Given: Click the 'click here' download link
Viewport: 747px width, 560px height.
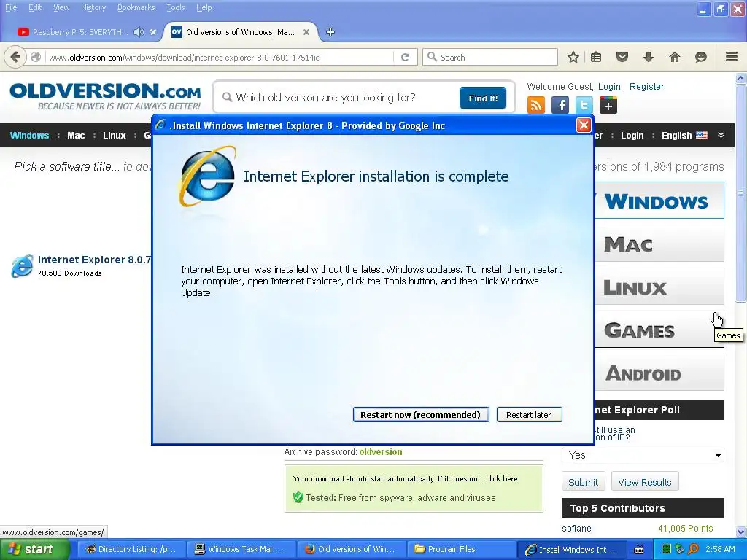Looking at the screenshot, I should coord(502,478).
